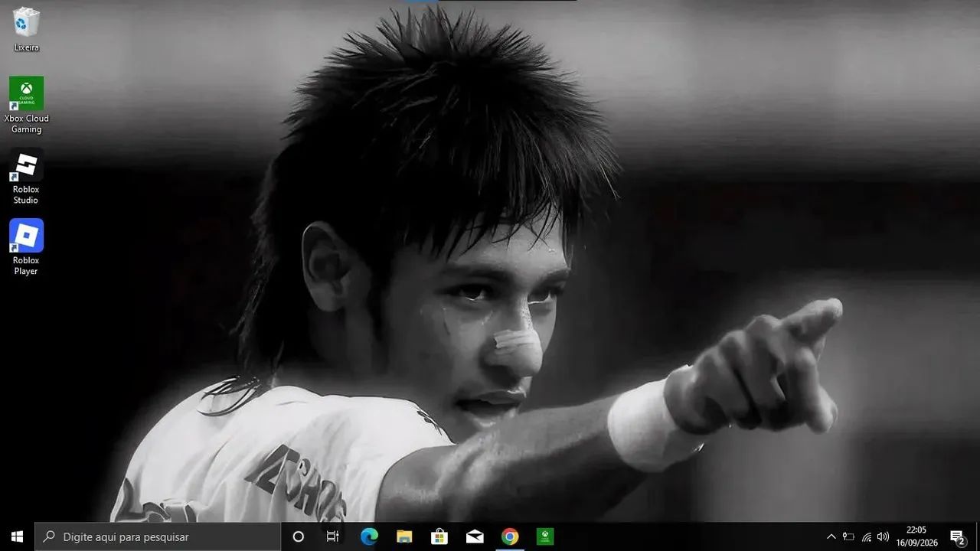This screenshot has height=551, width=980.
Task: Check the battery status icon
Action: (x=848, y=536)
